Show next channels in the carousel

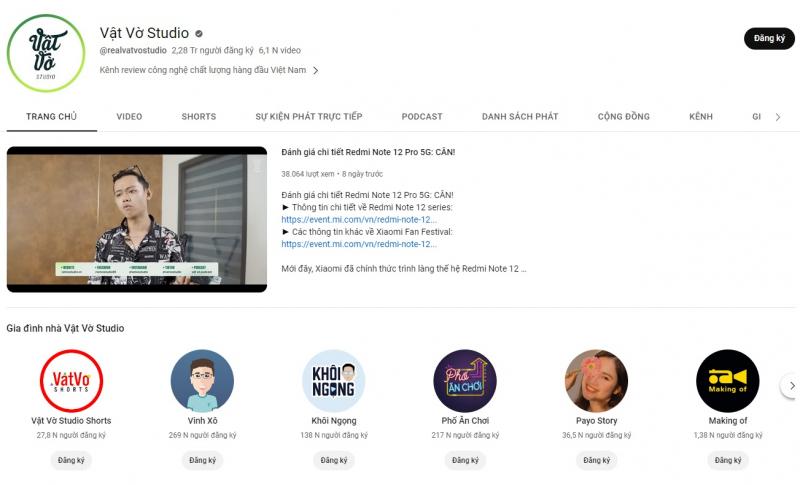coord(791,386)
